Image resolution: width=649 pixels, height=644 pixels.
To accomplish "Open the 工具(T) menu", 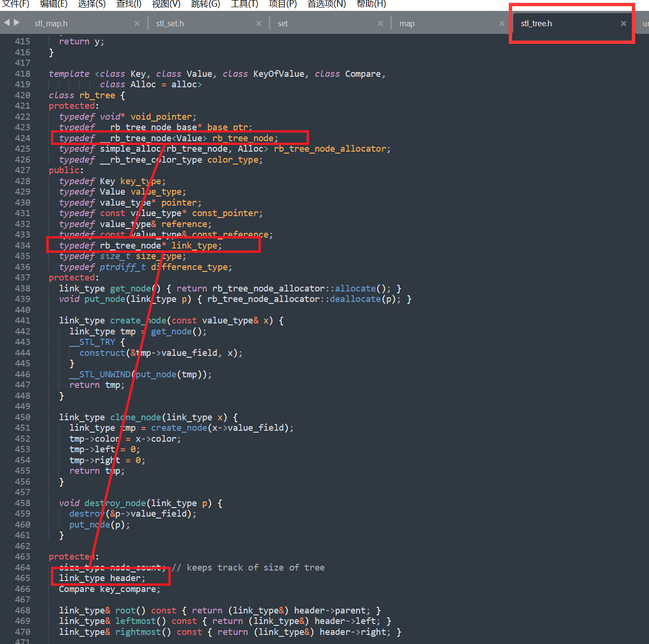I will (x=244, y=4).
